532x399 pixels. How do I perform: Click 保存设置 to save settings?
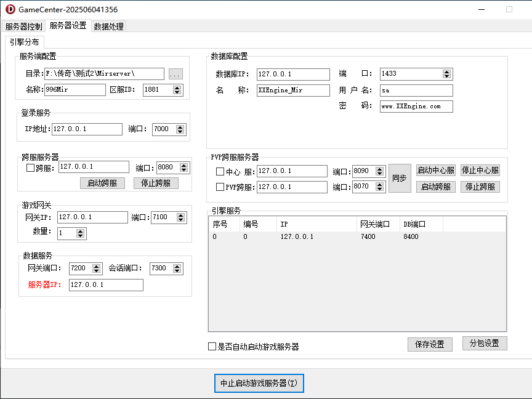point(430,344)
